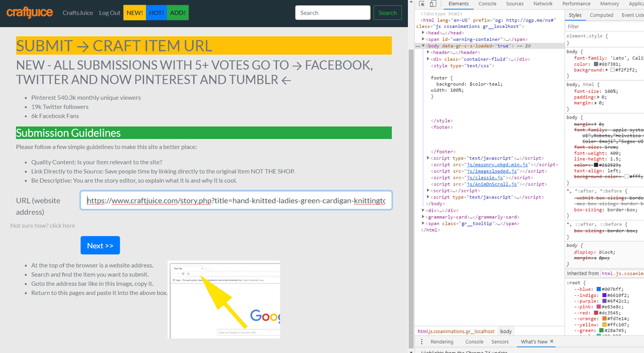Open the Network tab

[543, 4]
